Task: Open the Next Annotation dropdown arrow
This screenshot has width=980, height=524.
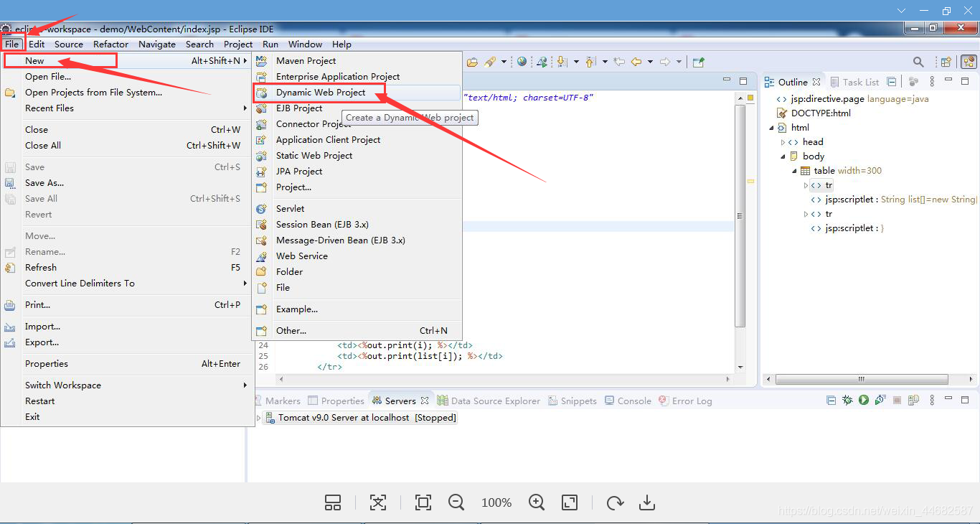Action: click(x=576, y=62)
